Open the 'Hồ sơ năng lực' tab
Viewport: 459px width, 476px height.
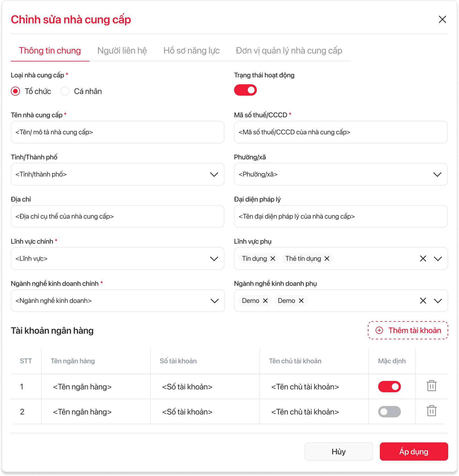click(x=191, y=51)
